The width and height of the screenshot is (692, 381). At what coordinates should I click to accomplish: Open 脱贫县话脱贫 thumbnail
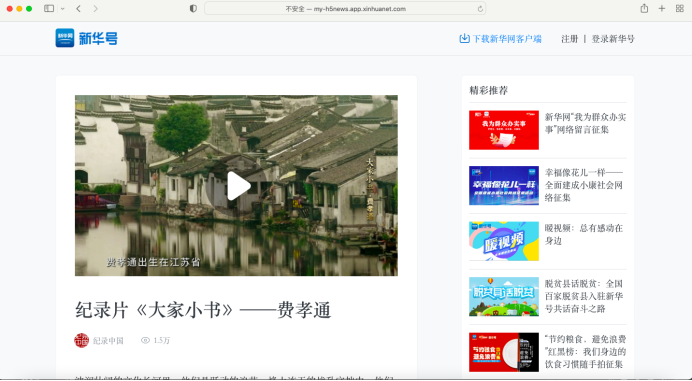click(x=504, y=297)
